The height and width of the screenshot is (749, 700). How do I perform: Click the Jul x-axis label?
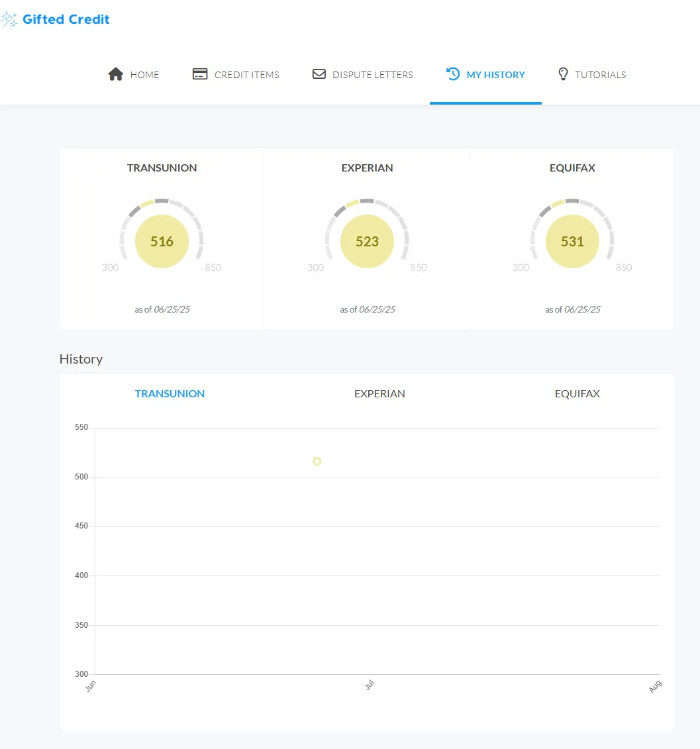[370, 685]
